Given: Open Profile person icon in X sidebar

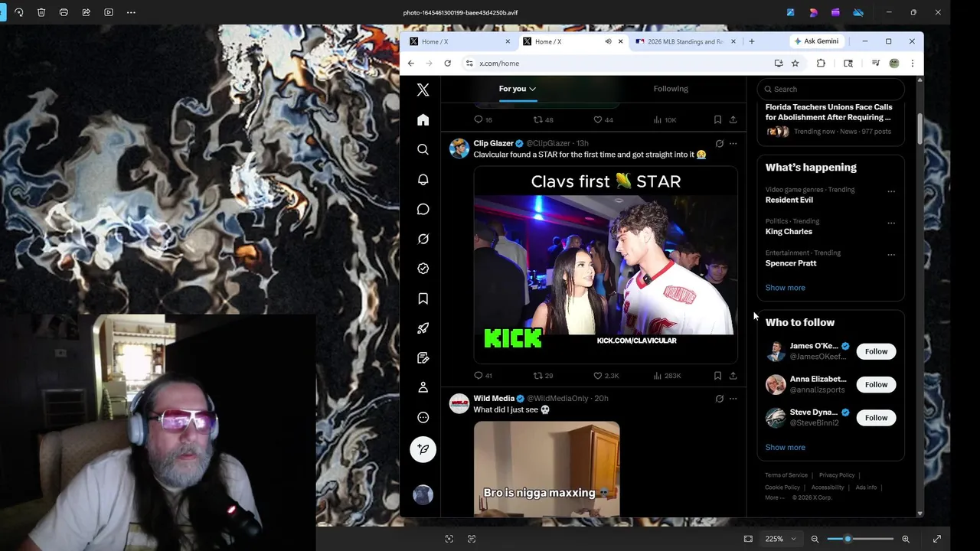Looking at the screenshot, I should (x=423, y=388).
